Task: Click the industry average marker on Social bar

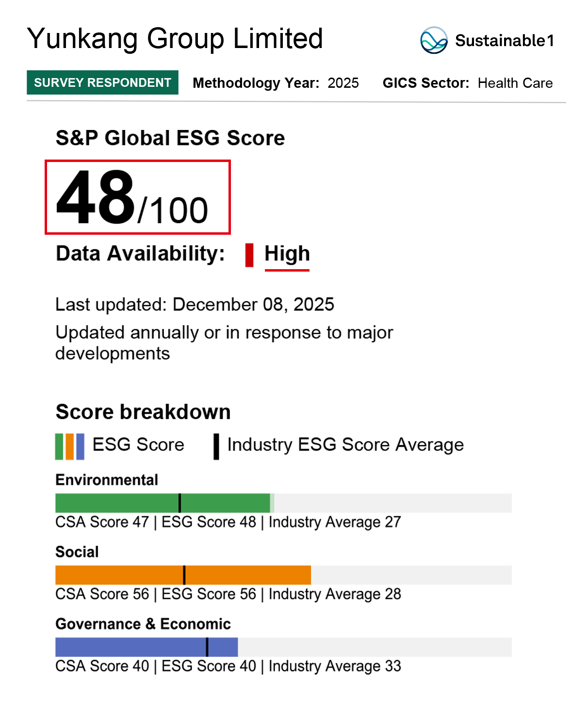Action: click(x=184, y=575)
